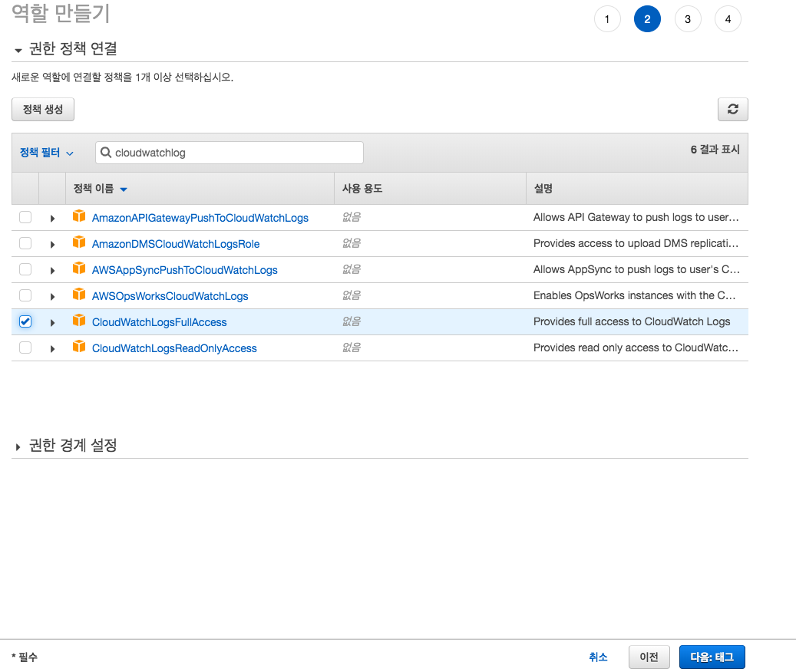
Task: Click the refresh policies icon button
Action: pos(732,109)
